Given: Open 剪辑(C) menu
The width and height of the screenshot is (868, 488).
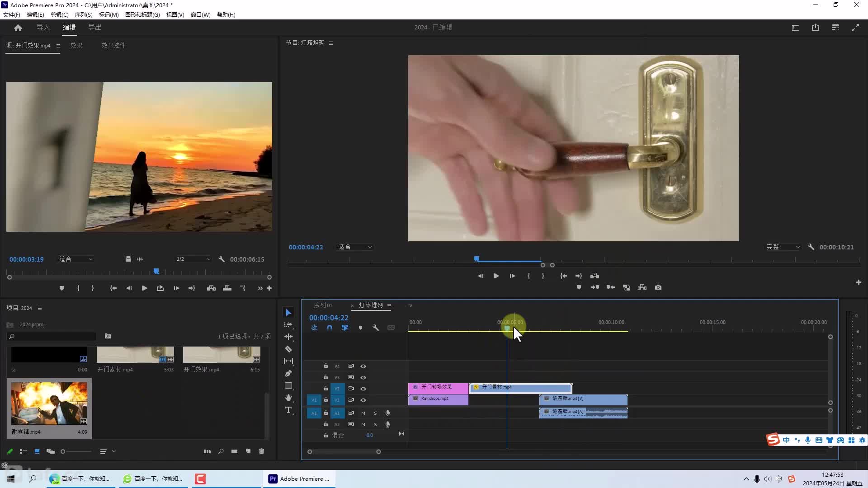Looking at the screenshot, I should point(59,15).
